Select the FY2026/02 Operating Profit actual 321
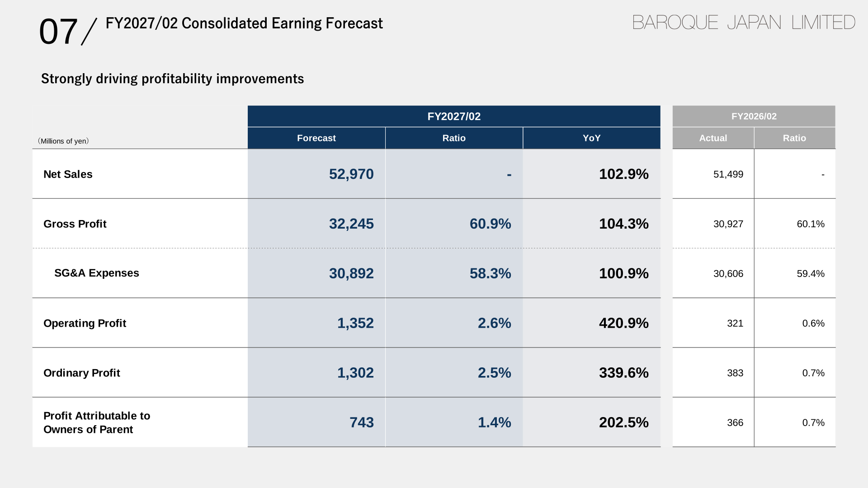Viewport: 868px width, 488px height. [x=735, y=324]
